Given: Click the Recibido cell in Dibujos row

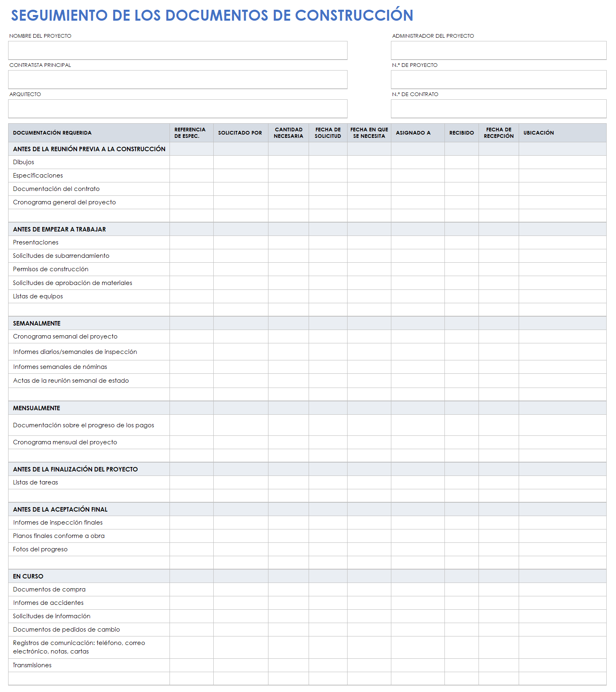Looking at the screenshot, I should tap(461, 162).
